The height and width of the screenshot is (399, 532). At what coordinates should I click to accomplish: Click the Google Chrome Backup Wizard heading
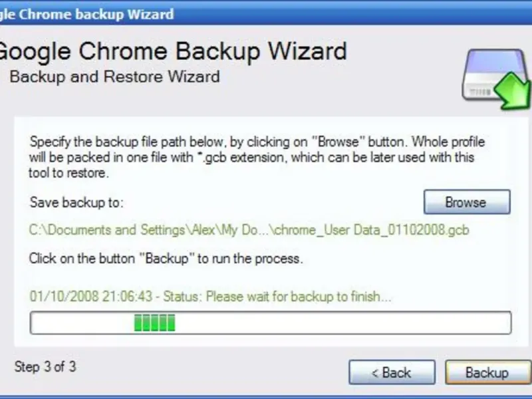[173, 51]
